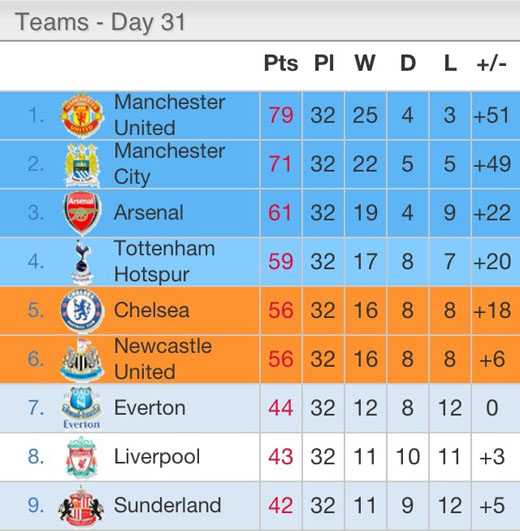Open the Liverpool team name
Image resolution: width=520 pixels, height=531 pixels.
[x=157, y=456]
